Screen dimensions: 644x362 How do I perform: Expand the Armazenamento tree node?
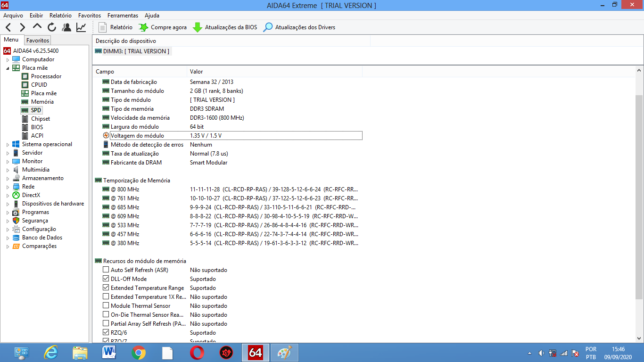click(x=8, y=179)
